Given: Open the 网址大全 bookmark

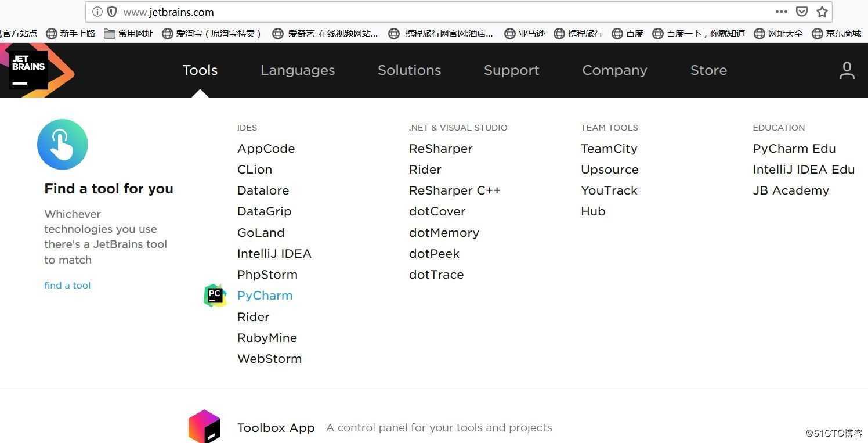Looking at the screenshot, I should click(x=778, y=34).
